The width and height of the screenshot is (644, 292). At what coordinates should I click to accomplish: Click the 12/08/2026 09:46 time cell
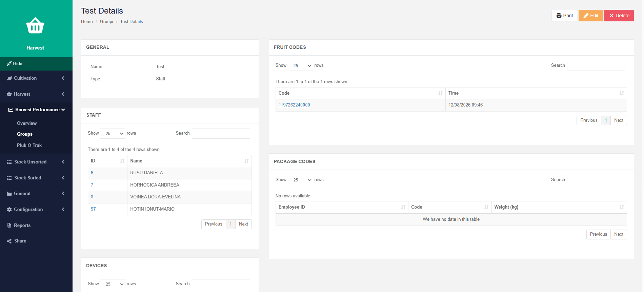pyautogui.click(x=536, y=105)
